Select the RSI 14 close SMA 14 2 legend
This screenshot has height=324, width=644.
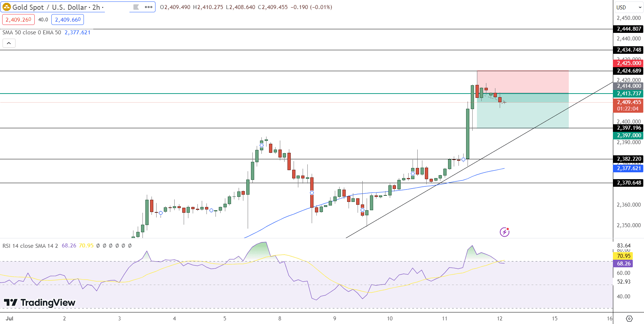30,246
